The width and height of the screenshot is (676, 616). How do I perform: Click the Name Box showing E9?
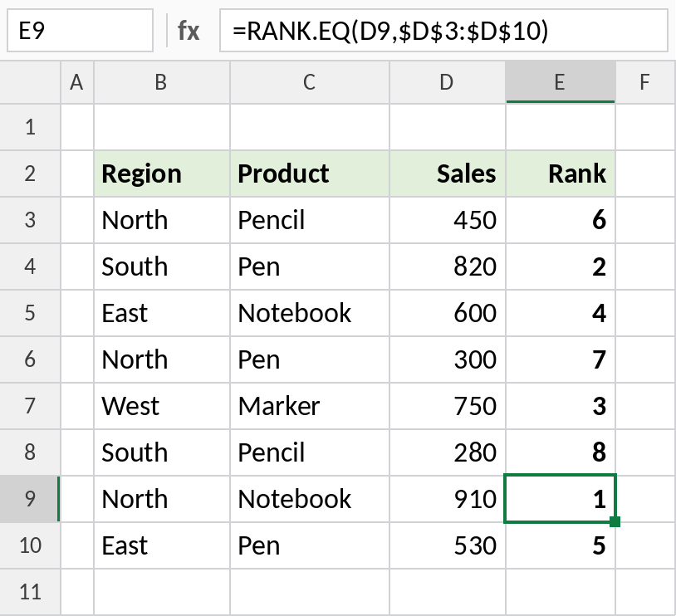pos(81,31)
